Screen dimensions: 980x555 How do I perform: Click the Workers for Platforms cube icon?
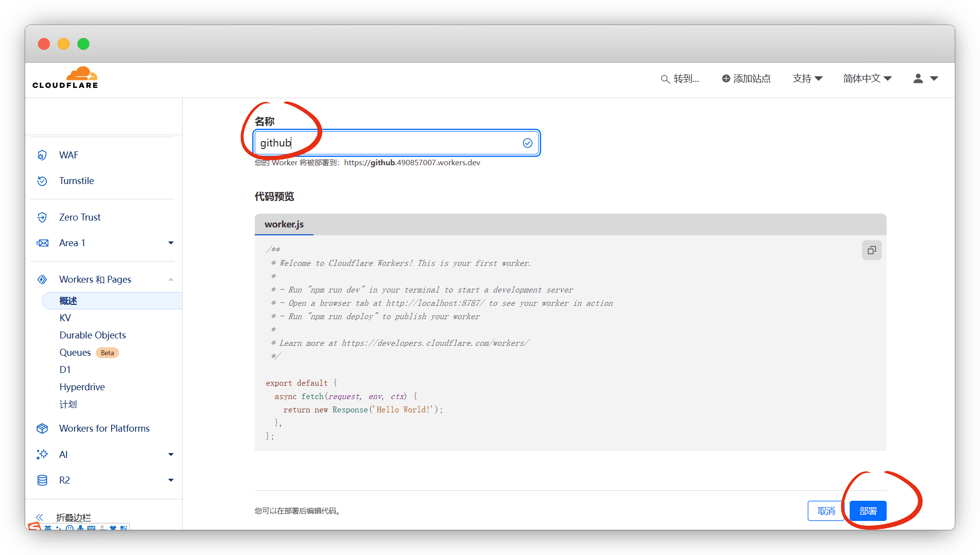pos(42,428)
